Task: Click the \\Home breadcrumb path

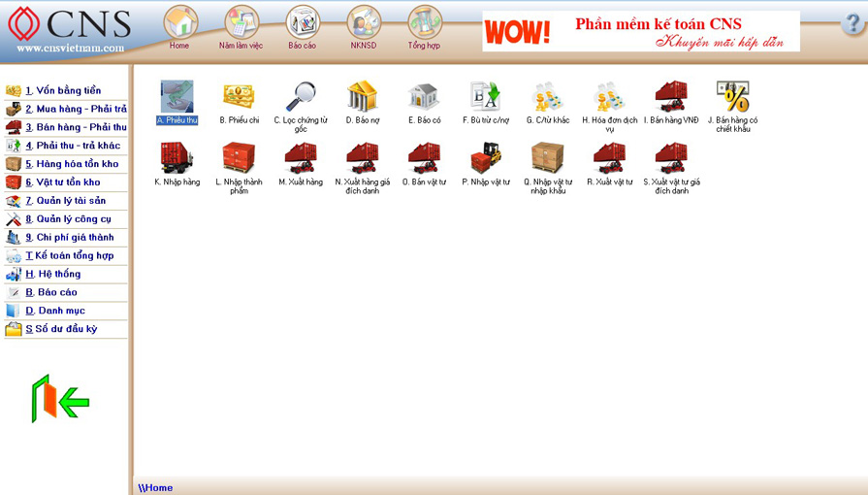Action: point(155,488)
